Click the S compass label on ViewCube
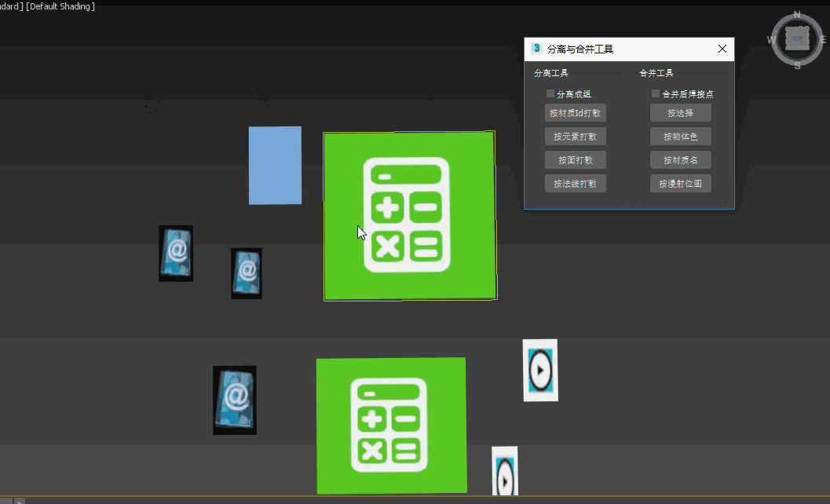This screenshot has width=830, height=504. point(798,65)
